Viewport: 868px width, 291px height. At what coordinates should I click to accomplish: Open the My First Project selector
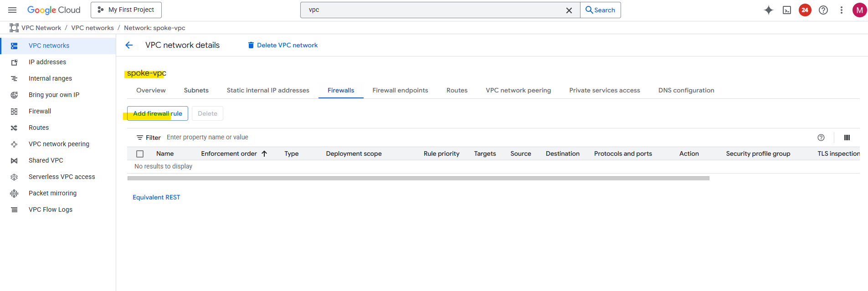(x=126, y=10)
